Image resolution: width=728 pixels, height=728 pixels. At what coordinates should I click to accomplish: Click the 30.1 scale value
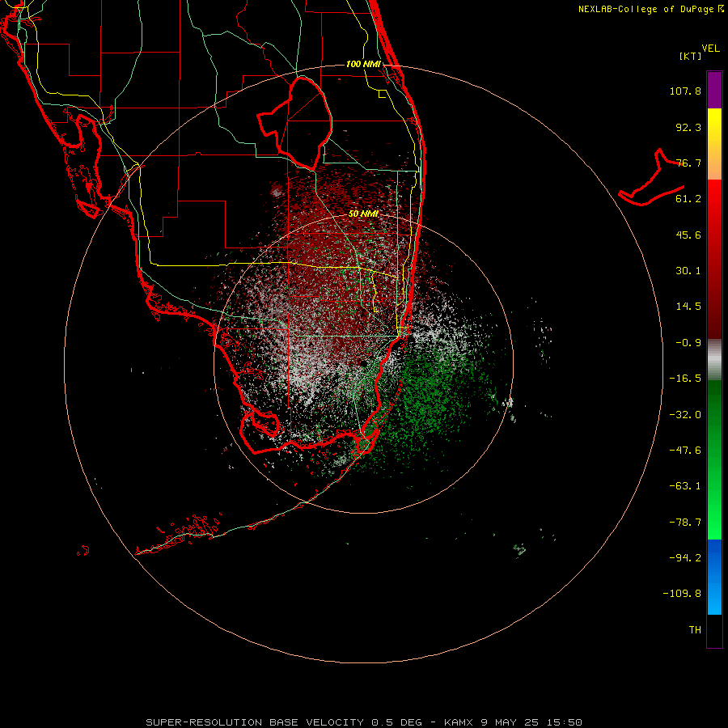pyautogui.click(x=688, y=271)
